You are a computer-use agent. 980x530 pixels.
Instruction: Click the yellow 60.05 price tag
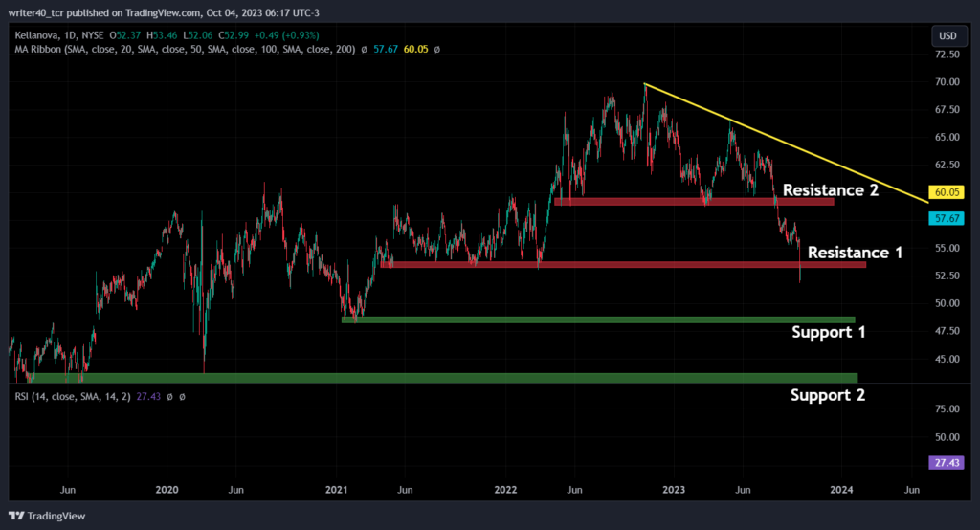pos(947,192)
